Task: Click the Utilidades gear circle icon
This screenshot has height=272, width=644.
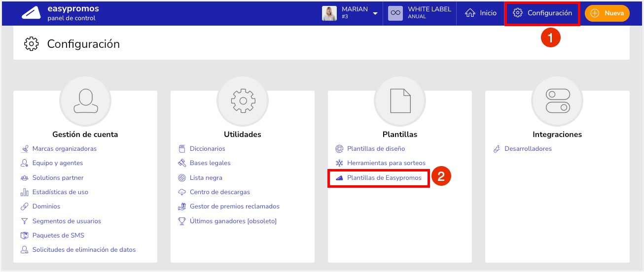Action: point(243,101)
